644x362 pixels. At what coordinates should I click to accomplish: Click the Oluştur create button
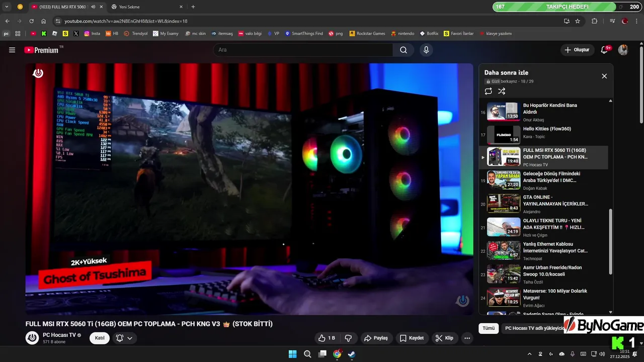(x=577, y=50)
